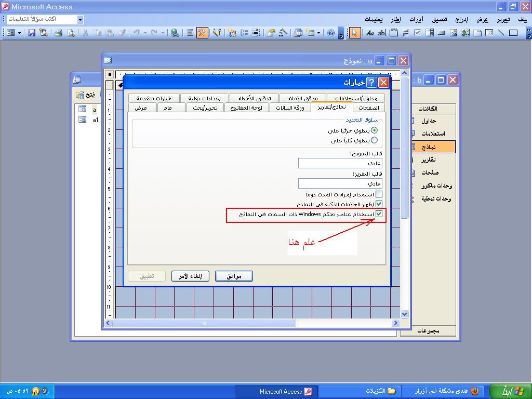This screenshot has width=532, height=399.
Task: Choose Select Objects pointer tool
Action: 354,33
